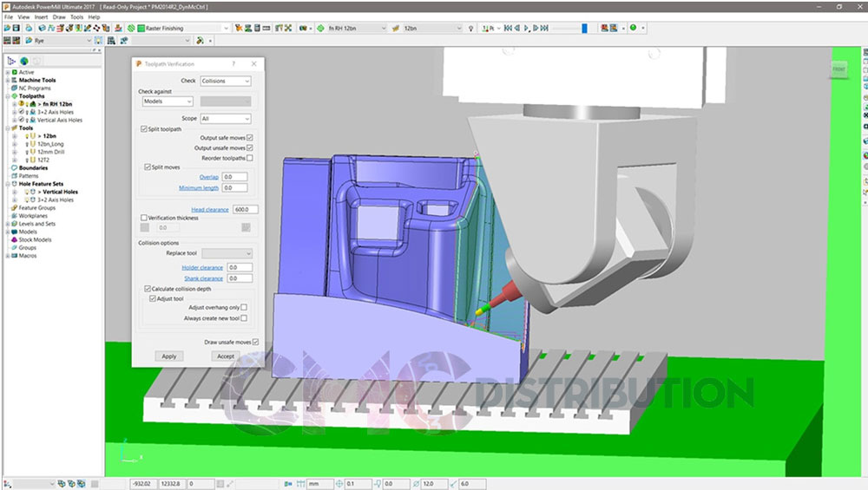
Task: Click the Apply button
Action: point(168,356)
